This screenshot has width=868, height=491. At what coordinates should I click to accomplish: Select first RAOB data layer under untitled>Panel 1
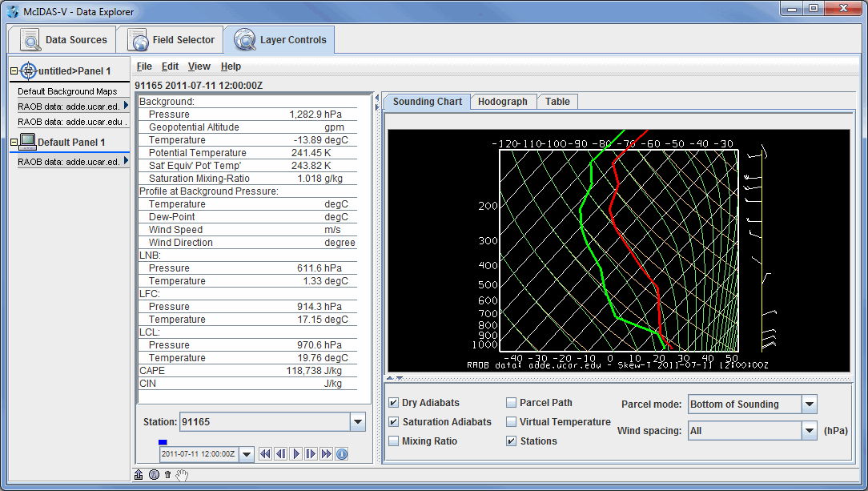coord(69,107)
